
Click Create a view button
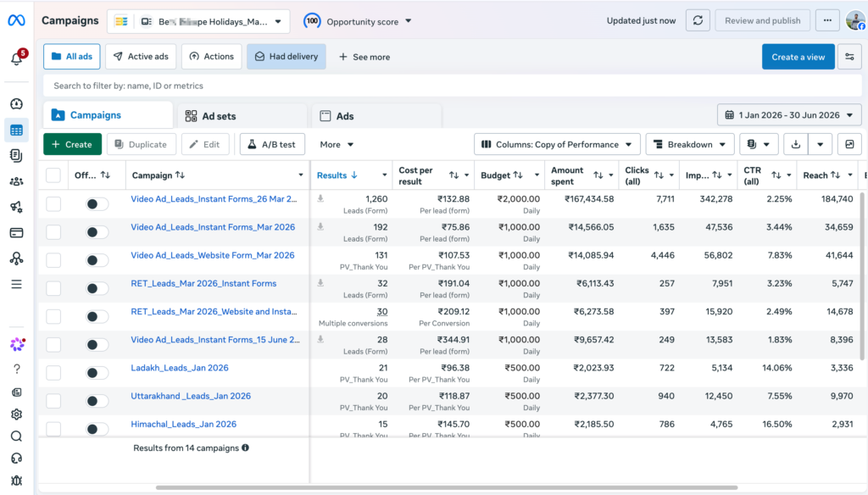click(x=798, y=57)
